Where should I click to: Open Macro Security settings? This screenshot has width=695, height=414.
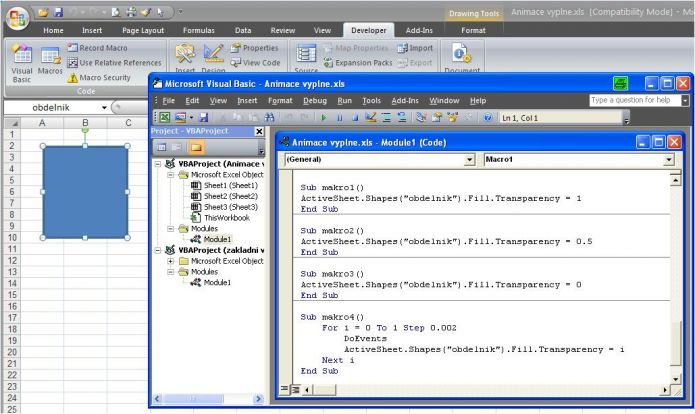pos(99,78)
